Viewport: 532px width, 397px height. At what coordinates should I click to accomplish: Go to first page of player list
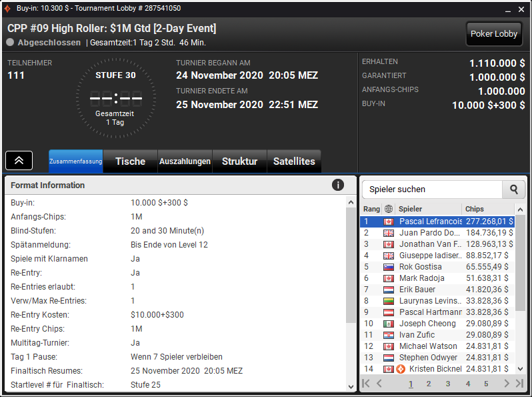(366, 384)
